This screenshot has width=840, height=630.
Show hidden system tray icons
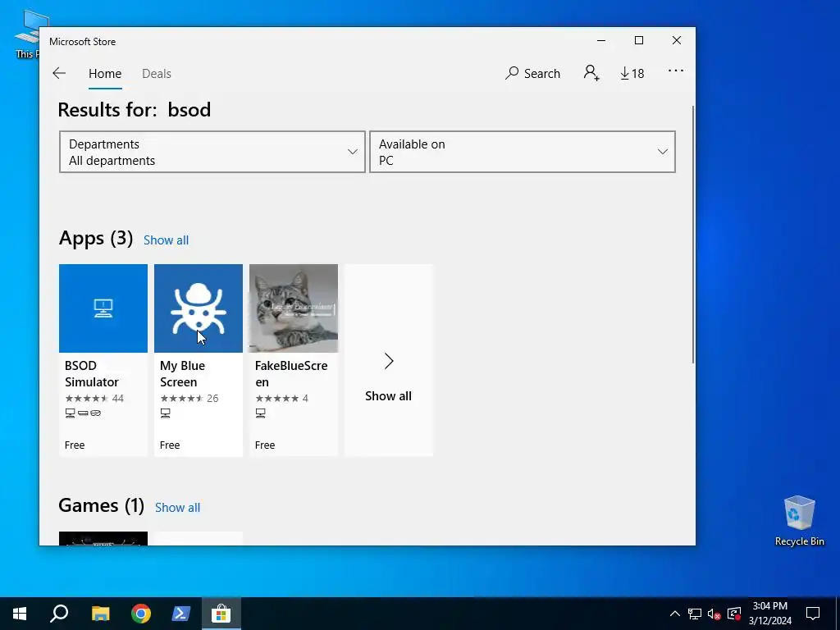pyautogui.click(x=675, y=614)
